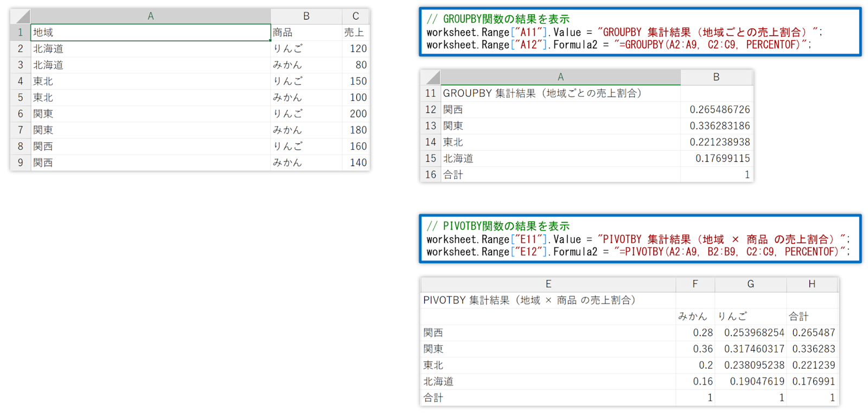Click value 0.238095238
868x418 pixels.
[751, 365]
